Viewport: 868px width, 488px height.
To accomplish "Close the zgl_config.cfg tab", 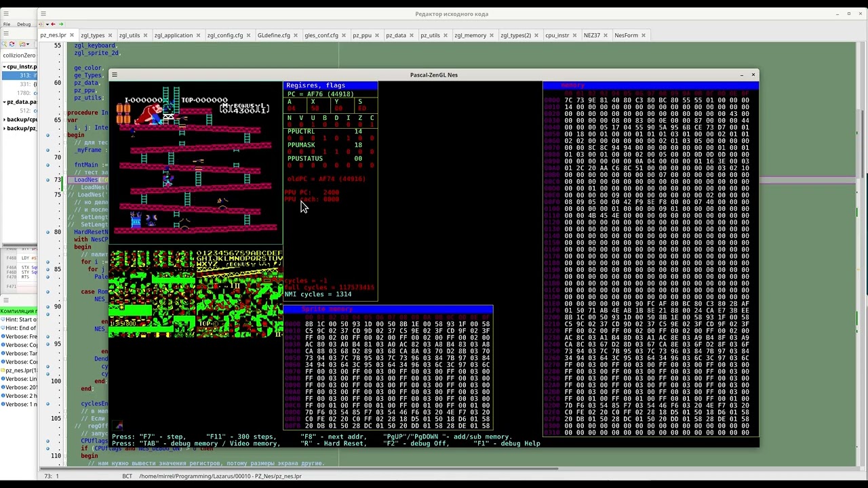I will [x=248, y=35].
